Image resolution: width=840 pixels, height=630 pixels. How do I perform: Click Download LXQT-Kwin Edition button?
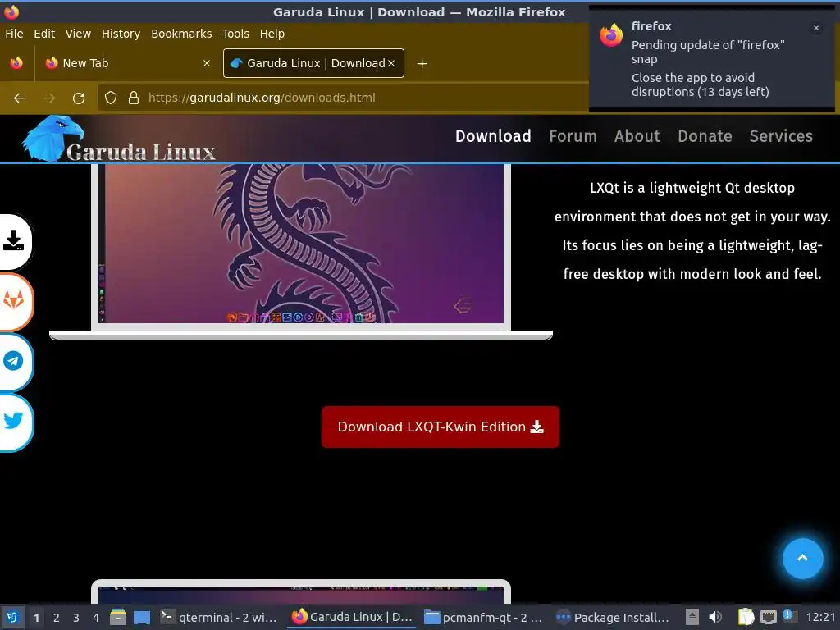441,427
